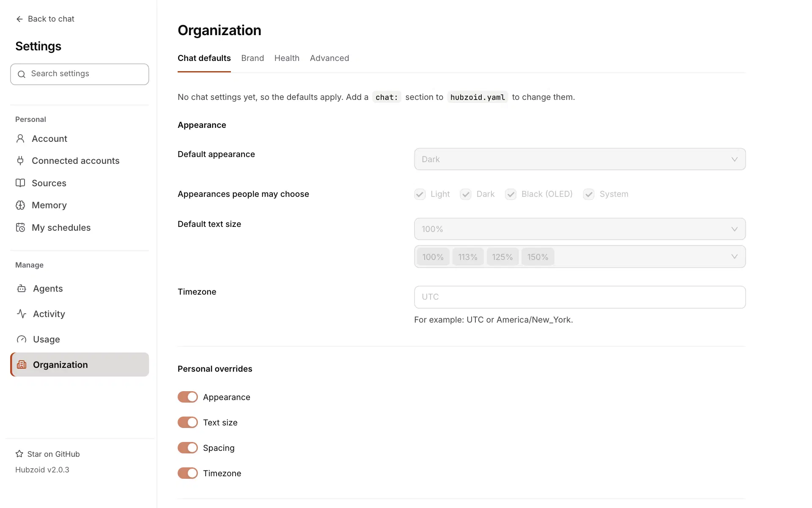Click the Sources book icon
This screenshot has height=508, width=812.
tap(20, 183)
